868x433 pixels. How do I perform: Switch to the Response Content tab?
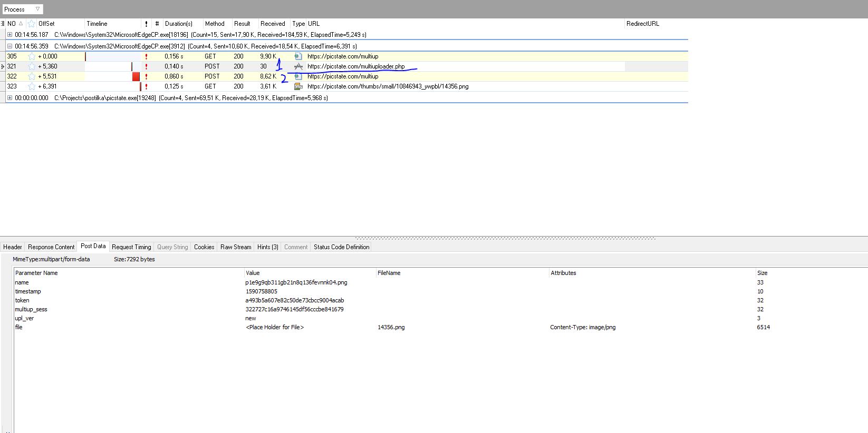pyautogui.click(x=51, y=247)
